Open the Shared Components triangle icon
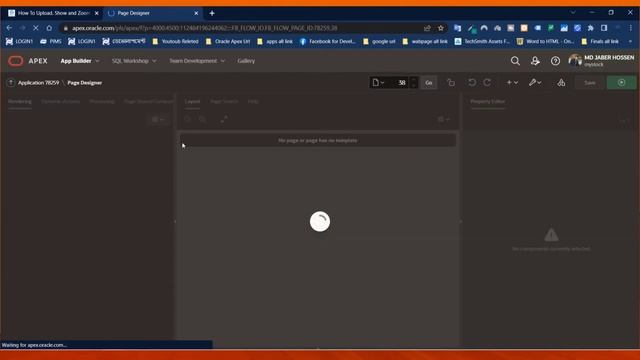Image resolution: width=640 pixels, height=360 pixels. tap(561, 82)
